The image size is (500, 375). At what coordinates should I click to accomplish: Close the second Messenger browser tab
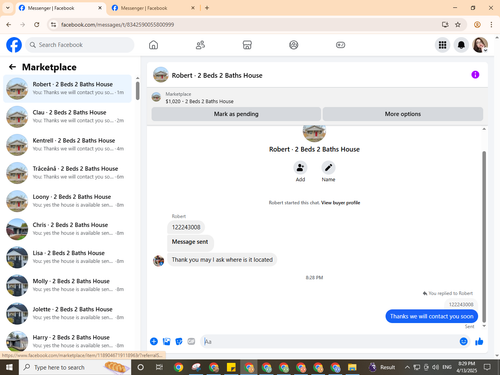coord(193,8)
